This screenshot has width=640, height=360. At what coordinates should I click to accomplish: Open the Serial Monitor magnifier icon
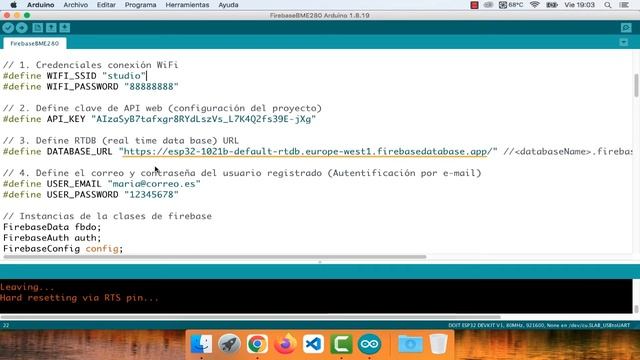[626, 28]
